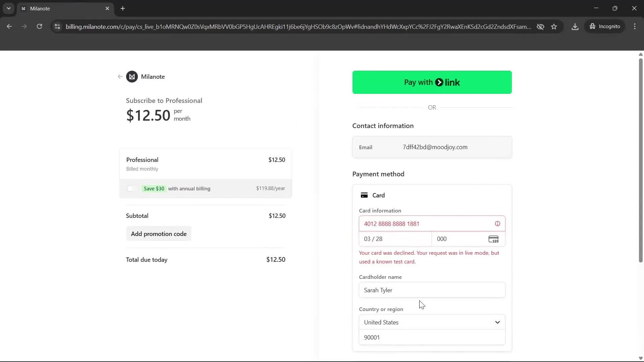The width and height of the screenshot is (644, 362).
Task: Open a new browser tab
Action: [x=123, y=8]
